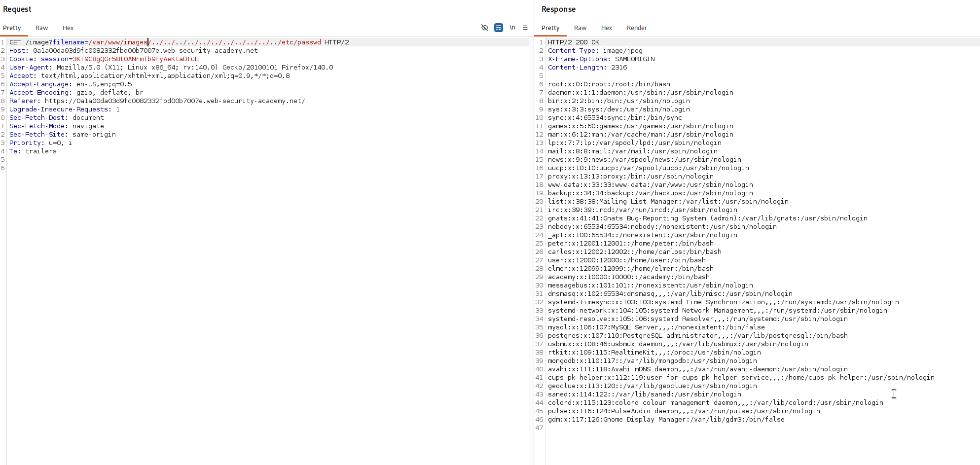
Task: Click the peter:x:12001 passwd entry
Action: click(630, 244)
